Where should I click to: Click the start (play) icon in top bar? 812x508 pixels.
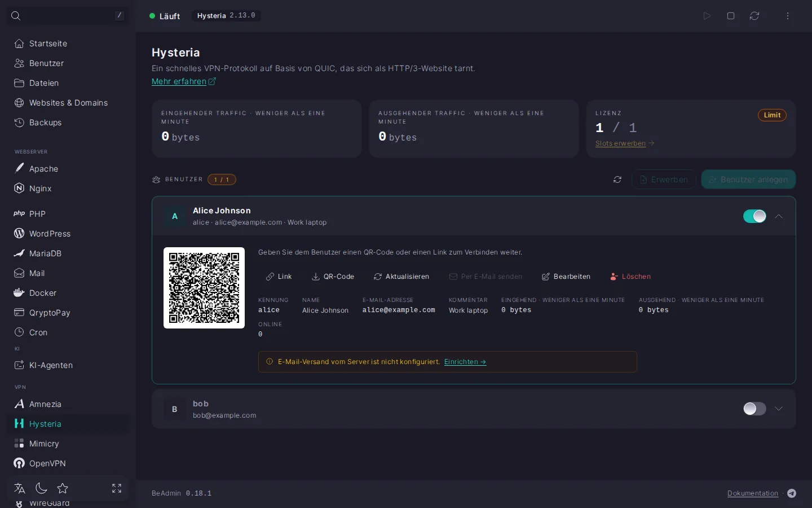(x=707, y=16)
